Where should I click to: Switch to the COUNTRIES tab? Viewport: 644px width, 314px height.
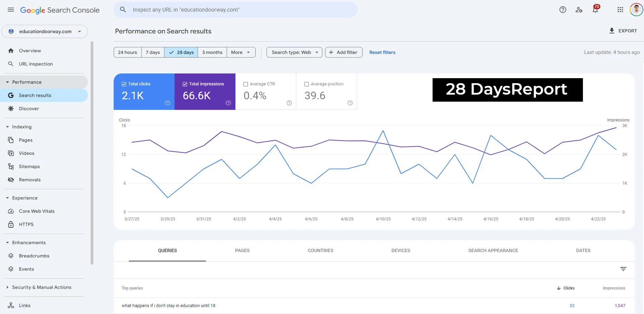[x=320, y=251]
